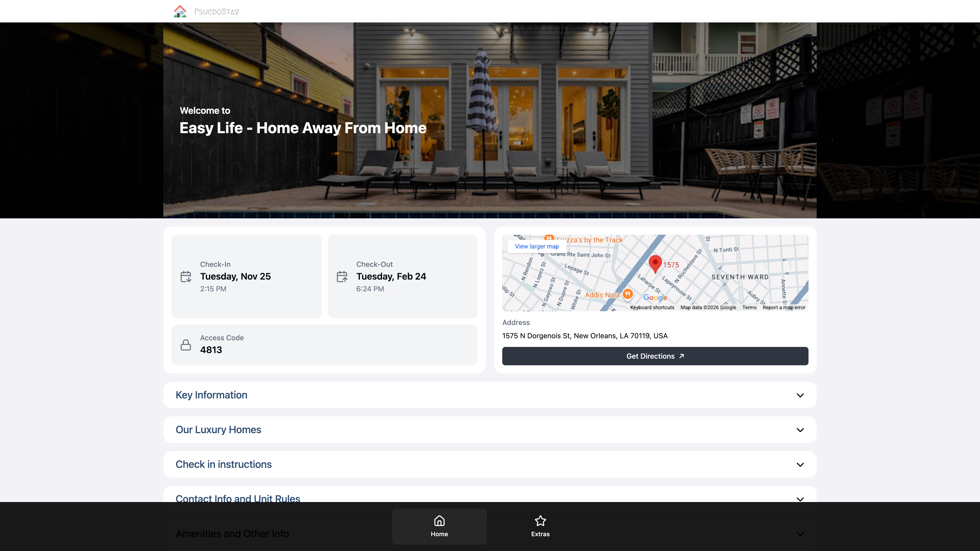Click Report a map error link
The image size is (980, 551).
click(784, 307)
